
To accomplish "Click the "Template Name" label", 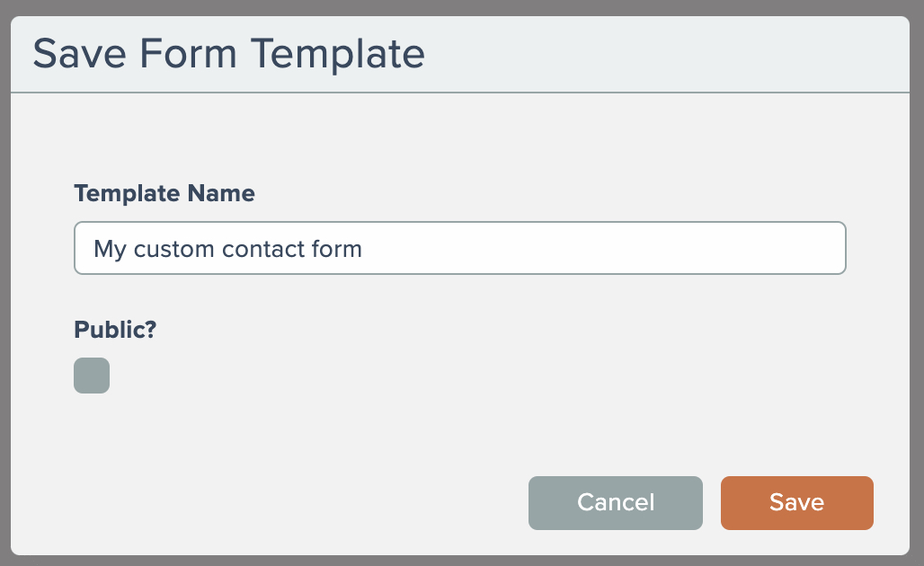I will click(x=164, y=193).
